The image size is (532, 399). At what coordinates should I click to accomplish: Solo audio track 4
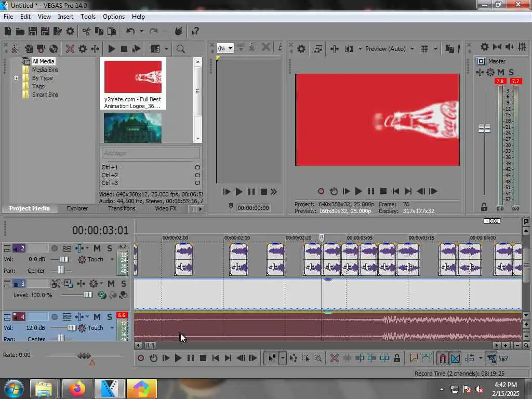(x=109, y=317)
